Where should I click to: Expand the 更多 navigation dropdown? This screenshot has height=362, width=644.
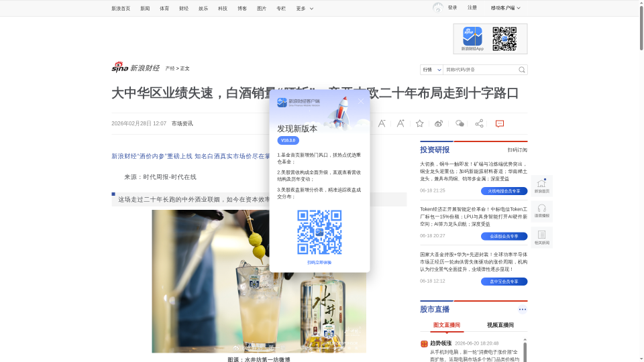305,8
